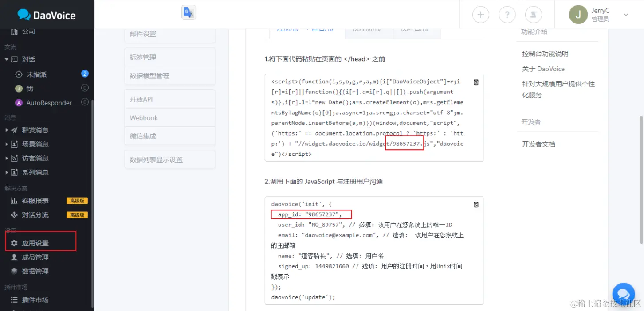The height and width of the screenshot is (311, 644).
Task: Expand the 系列消息 arrow
Action: (7, 173)
